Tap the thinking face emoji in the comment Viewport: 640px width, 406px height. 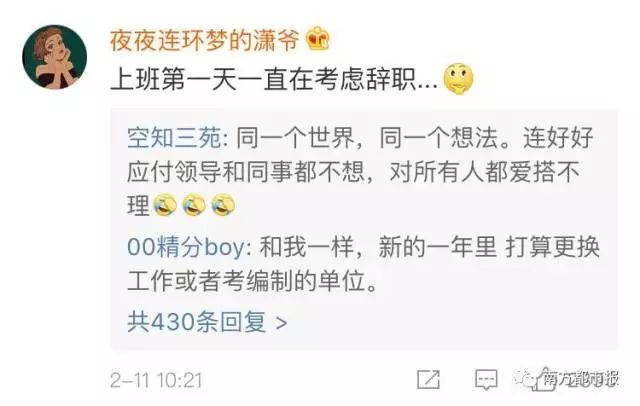click(x=458, y=78)
